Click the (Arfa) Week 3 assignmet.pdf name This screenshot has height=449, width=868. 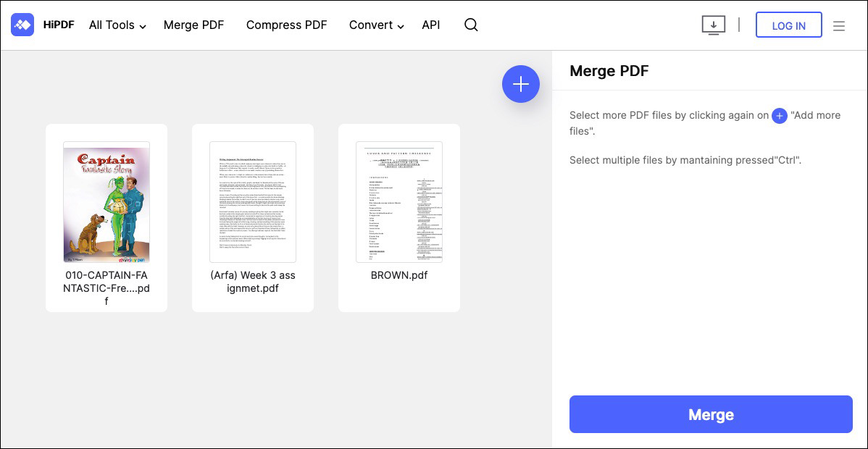pos(252,282)
